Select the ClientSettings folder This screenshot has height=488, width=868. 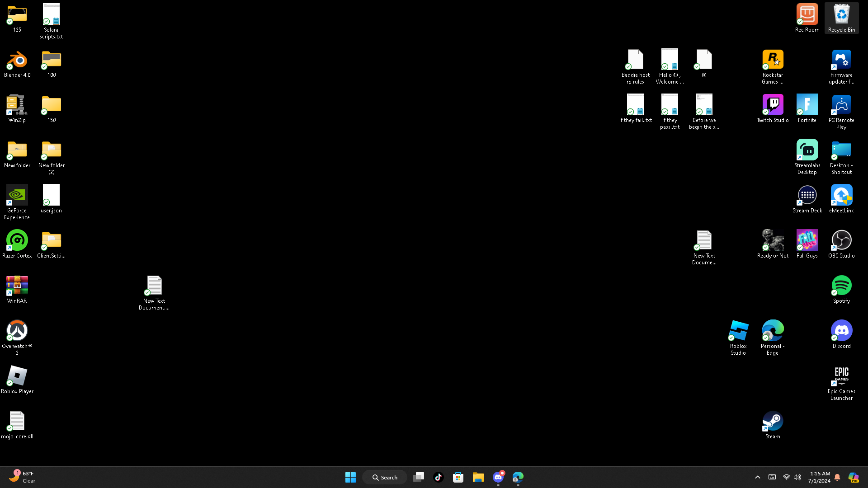[x=52, y=245]
